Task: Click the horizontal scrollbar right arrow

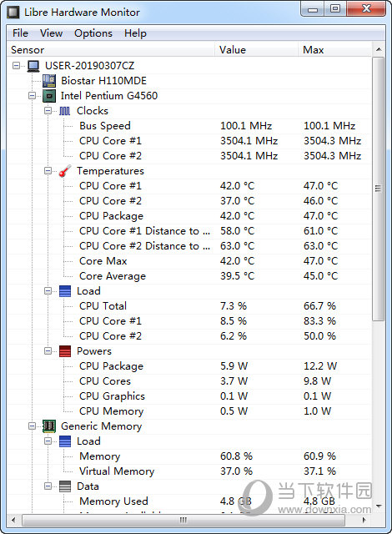Action: pyautogui.click(x=364, y=520)
